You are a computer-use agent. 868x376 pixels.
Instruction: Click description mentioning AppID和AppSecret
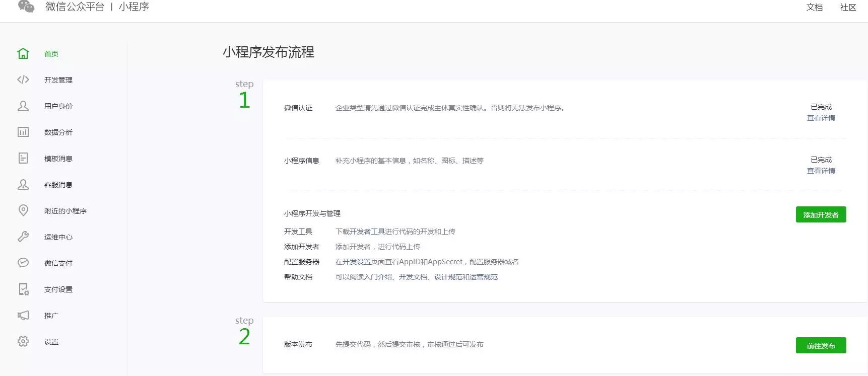427,262
